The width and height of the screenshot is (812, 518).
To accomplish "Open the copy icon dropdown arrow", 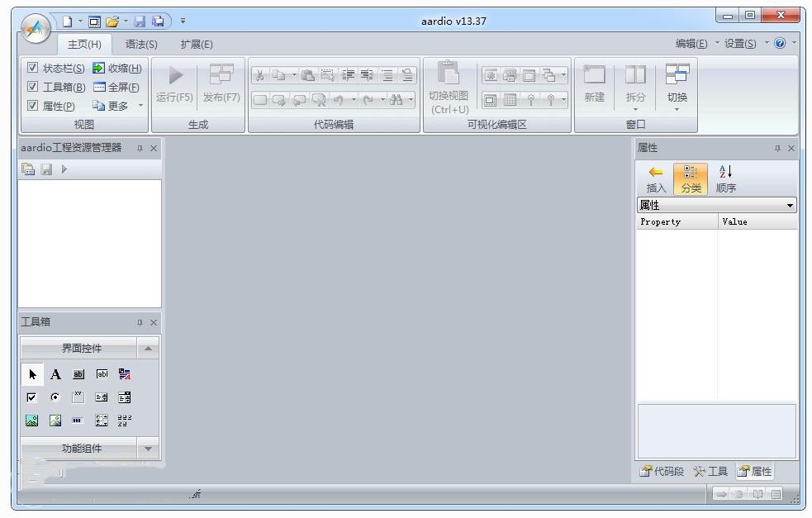I will coord(293,76).
